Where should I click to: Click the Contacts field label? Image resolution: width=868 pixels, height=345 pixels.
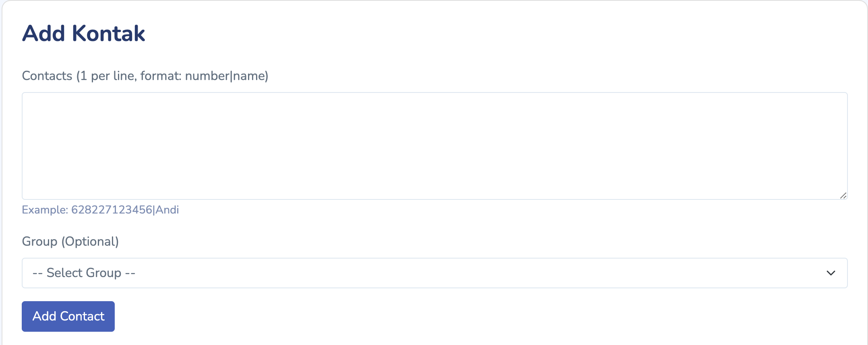(145, 76)
